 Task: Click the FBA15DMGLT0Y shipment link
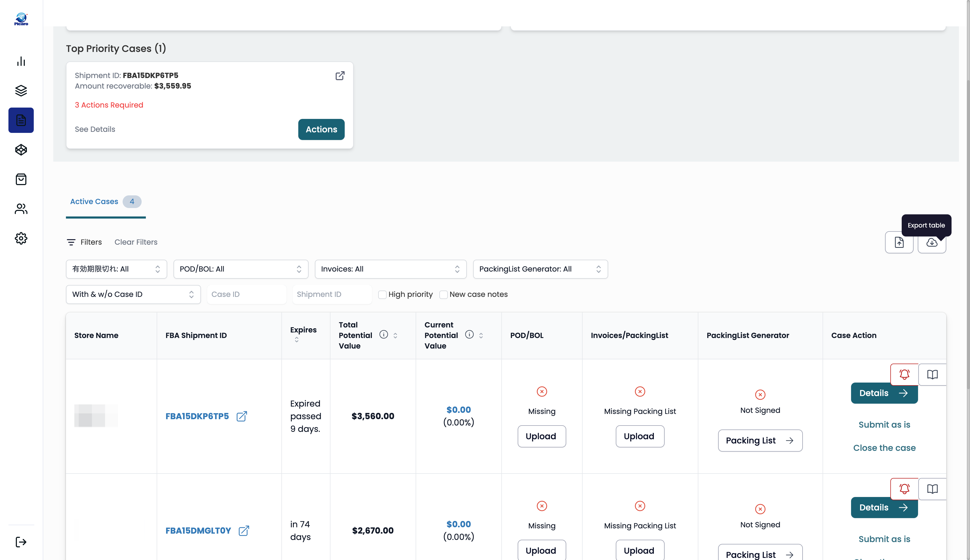point(198,531)
